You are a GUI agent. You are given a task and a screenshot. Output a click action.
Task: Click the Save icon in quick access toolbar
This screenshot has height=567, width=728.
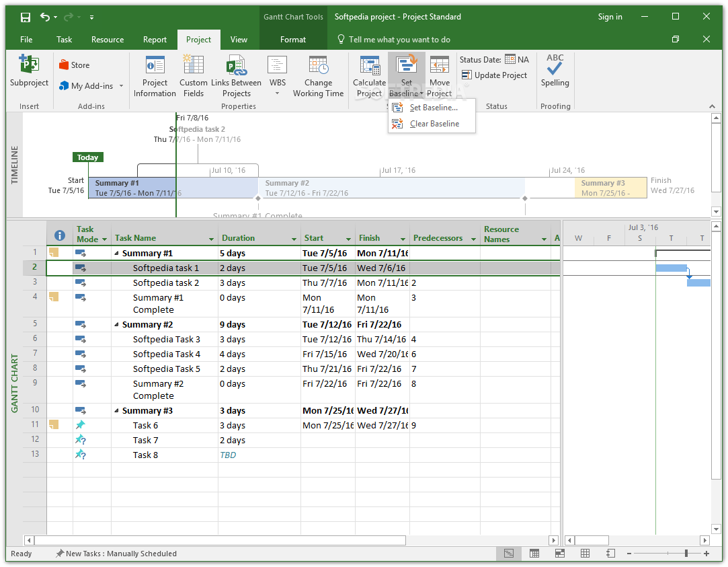point(26,17)
